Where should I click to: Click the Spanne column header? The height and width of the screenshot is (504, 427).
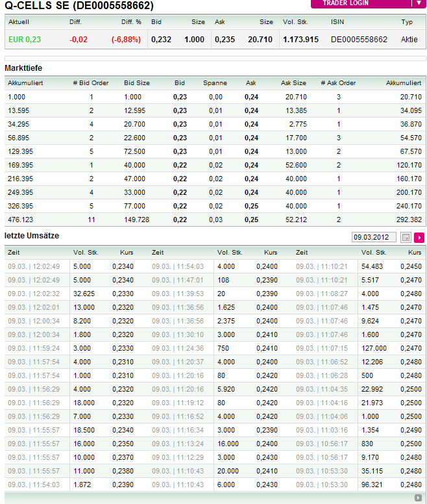(215, 83)
